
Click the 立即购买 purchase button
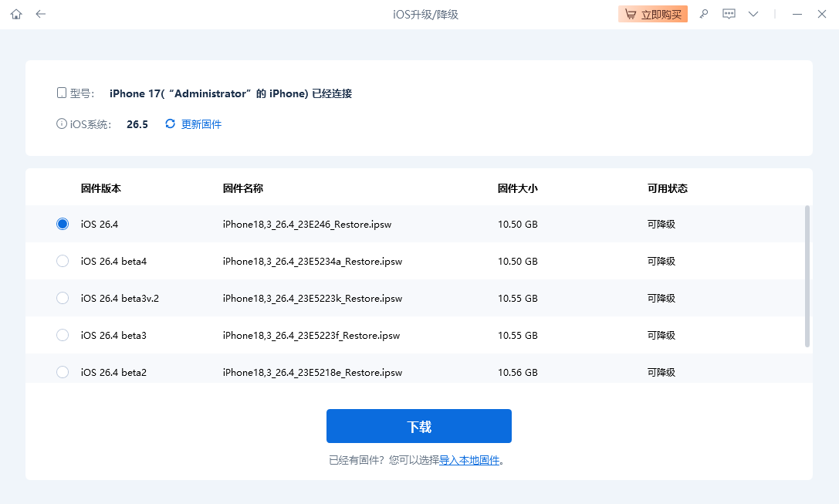[653, 14]
